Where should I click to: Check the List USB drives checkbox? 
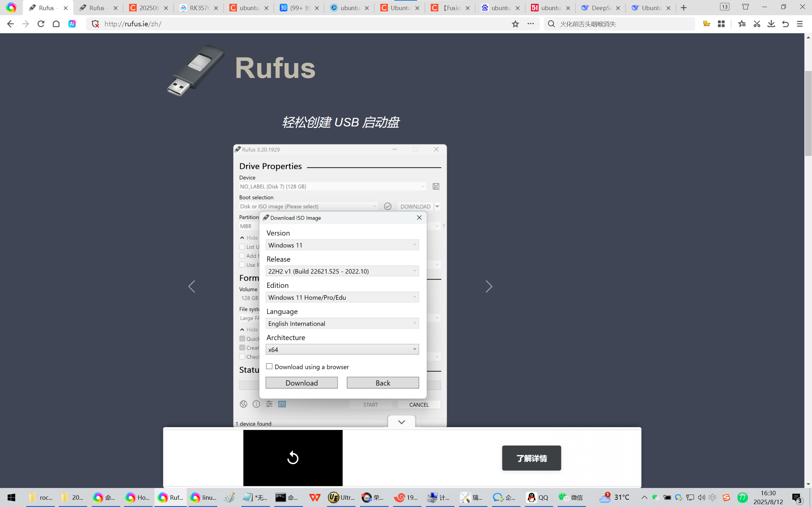242,247
